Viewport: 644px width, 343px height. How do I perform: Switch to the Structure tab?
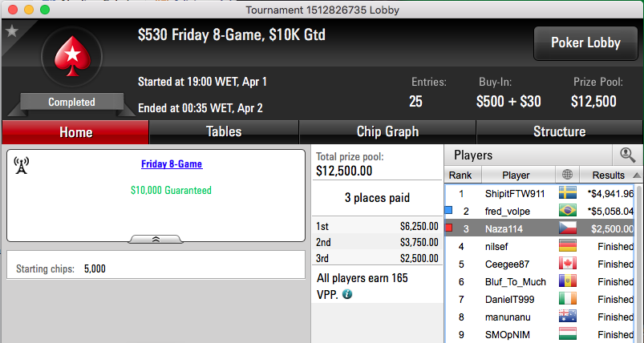click(x=559, y=131)
